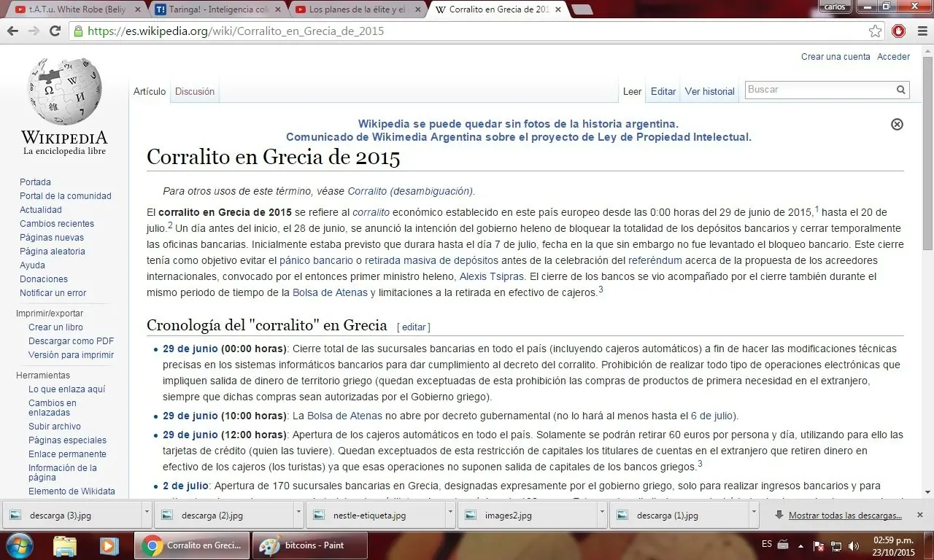This screenshot has height=560, width=934.
Task: Click the Alexis Tsipras link
Action: tap(491, 276)
